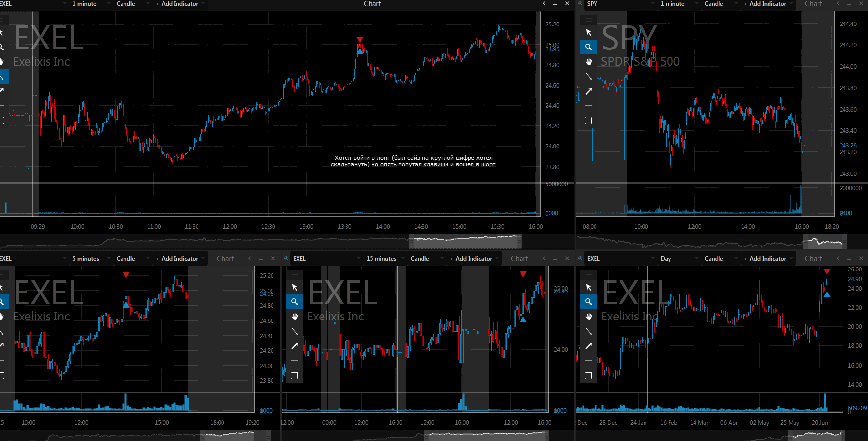Select the arrow drawing tool in SPY chart
This screenshot has width=868, height=441.
click(589, 91)
